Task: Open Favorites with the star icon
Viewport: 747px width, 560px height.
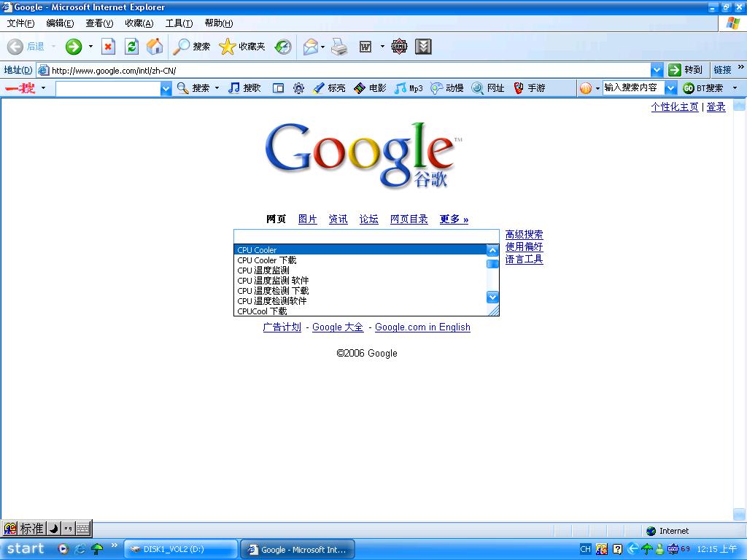Action: point(242,46)
